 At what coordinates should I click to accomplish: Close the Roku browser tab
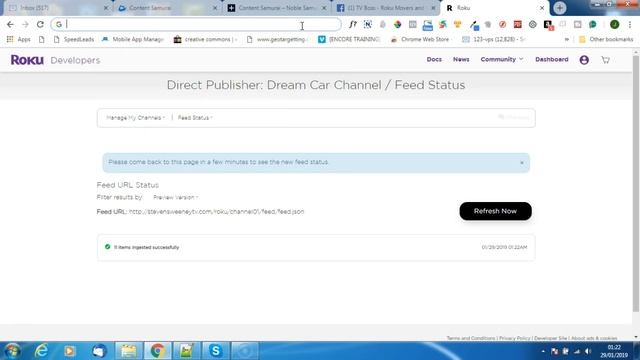[x=542, y=8]
